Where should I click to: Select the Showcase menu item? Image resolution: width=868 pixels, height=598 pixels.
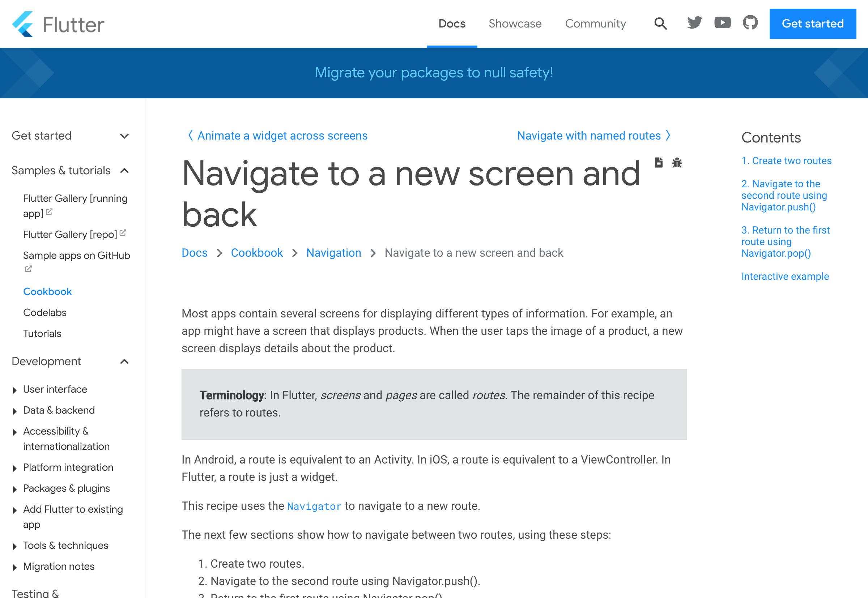pos(514,23)
